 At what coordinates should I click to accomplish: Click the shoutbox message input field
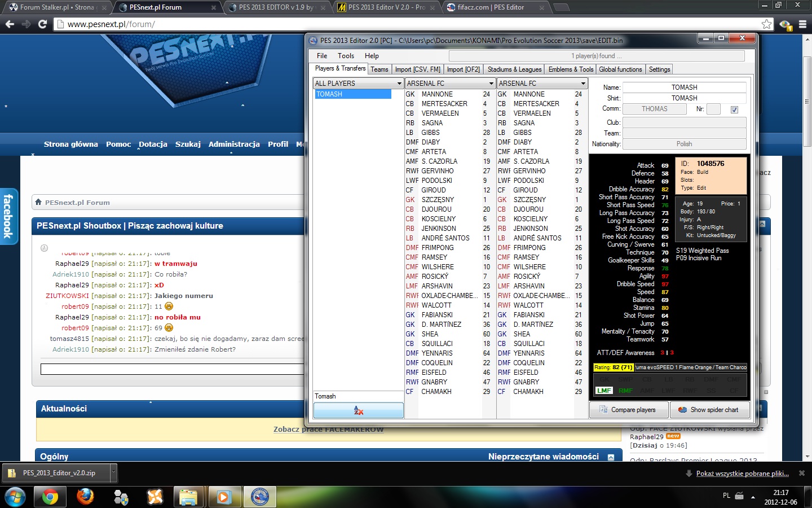173,369
